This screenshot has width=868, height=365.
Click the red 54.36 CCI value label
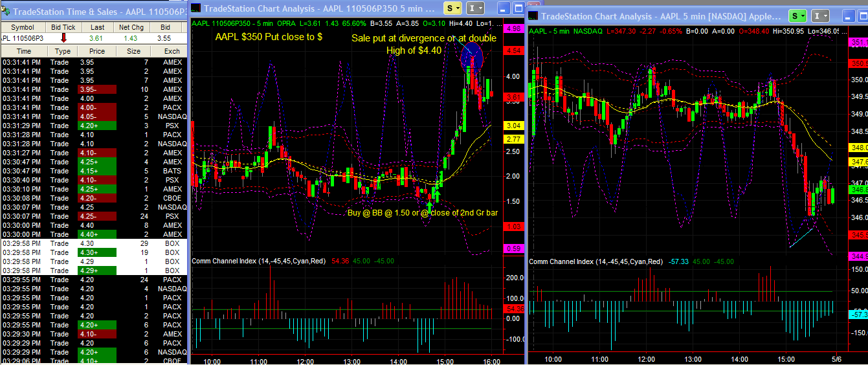(515, 309)
